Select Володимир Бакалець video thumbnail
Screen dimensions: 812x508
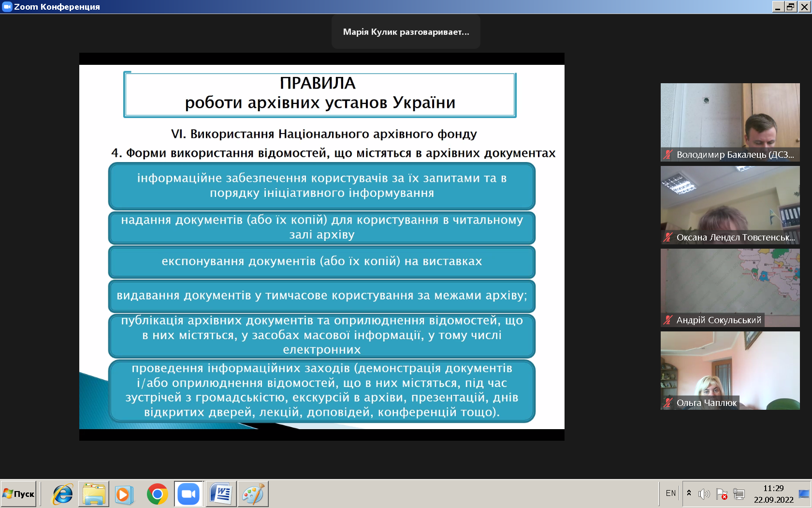(x=730, y=122)
